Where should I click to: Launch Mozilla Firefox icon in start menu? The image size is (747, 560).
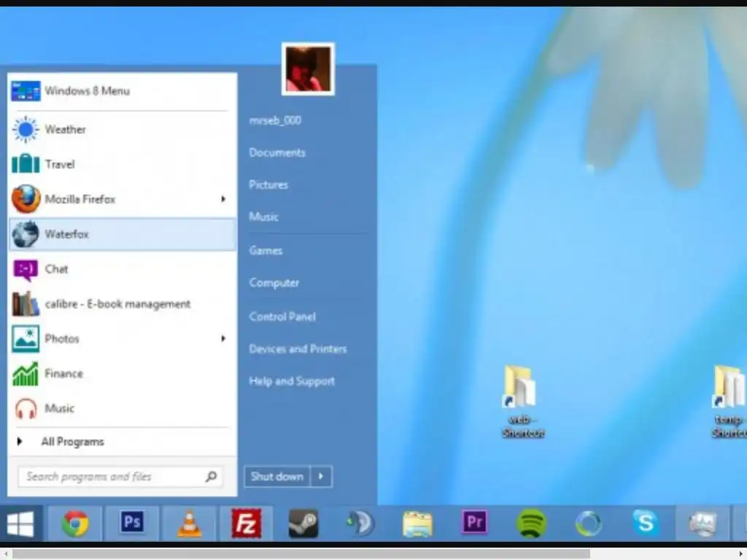pos(26,199)
